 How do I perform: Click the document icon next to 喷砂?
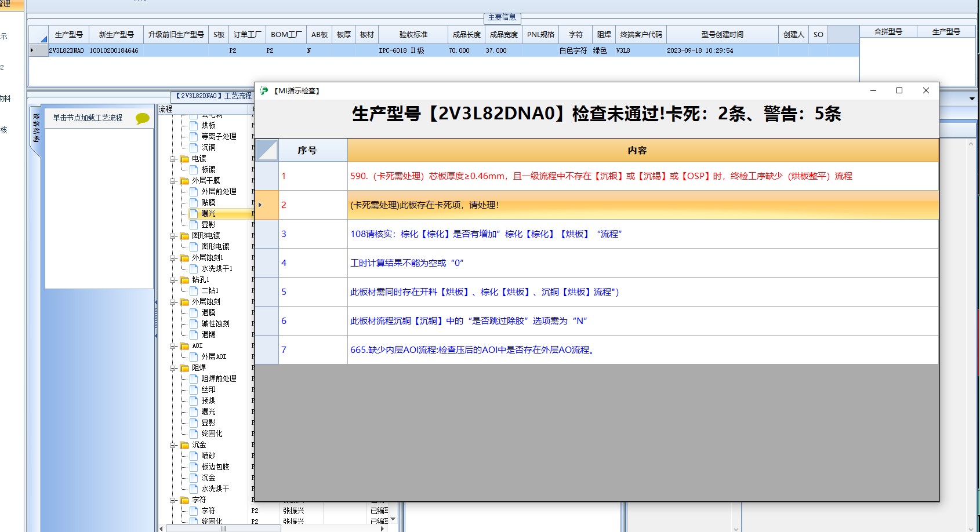tap(194, 456)
